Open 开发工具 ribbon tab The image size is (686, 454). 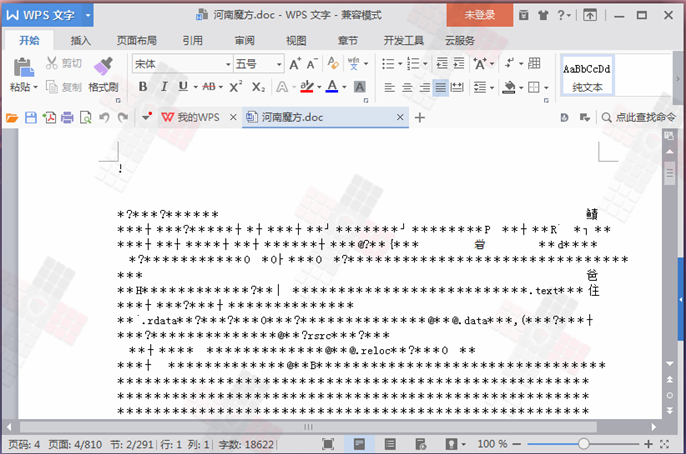[x=403, y=41]
